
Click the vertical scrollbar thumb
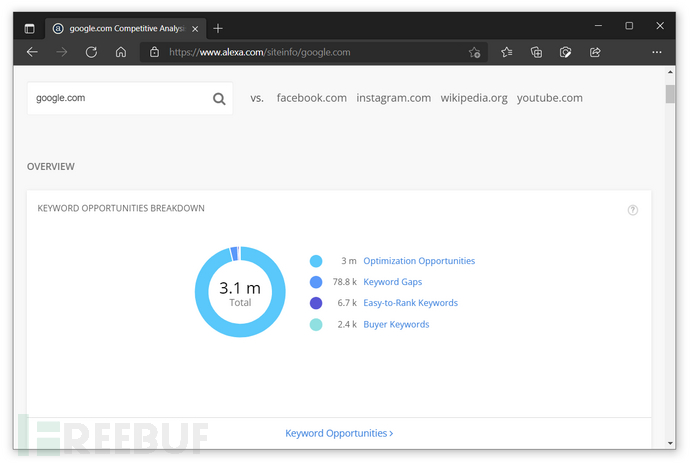click(670, 94)
